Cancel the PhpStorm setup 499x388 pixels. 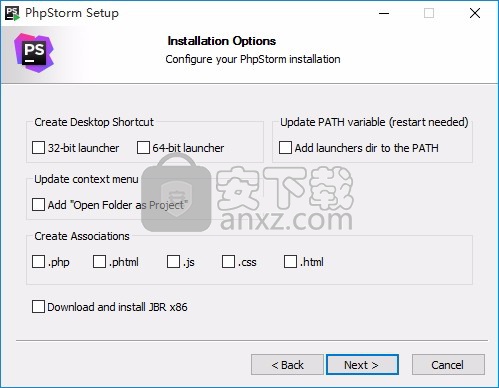[448, 365]
